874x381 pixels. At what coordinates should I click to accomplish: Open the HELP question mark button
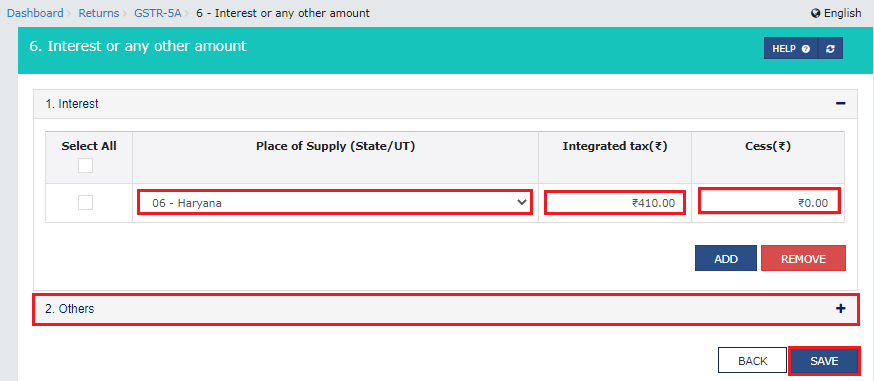791,48
